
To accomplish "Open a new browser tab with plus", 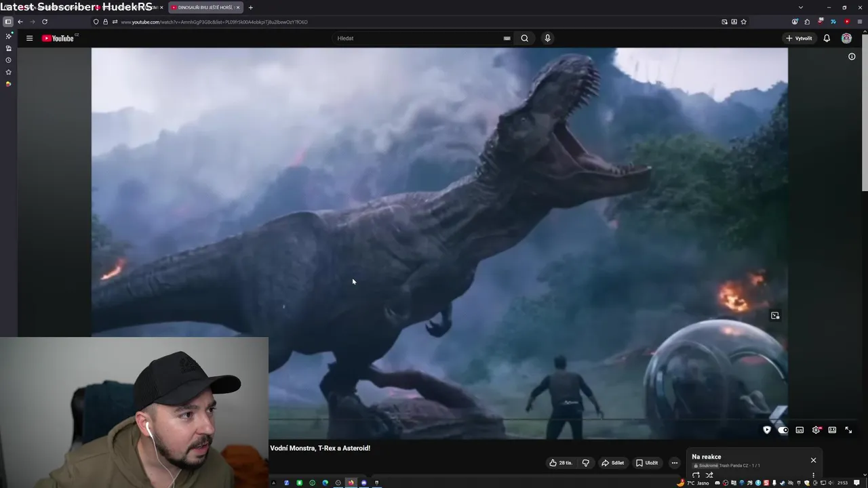I will click(x=250, y=7).
